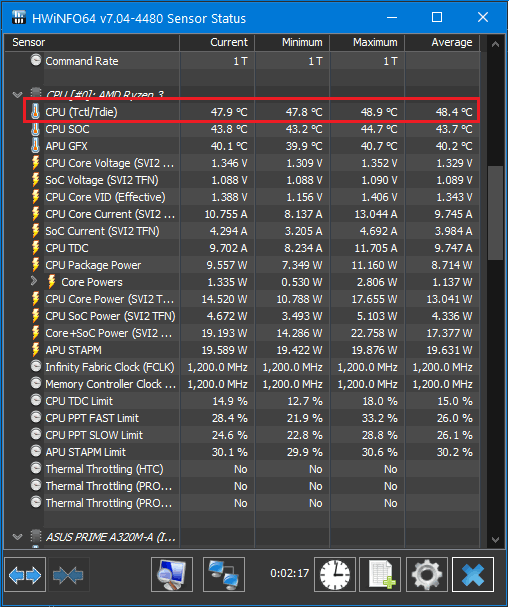Click the 1.346 V current voltage value
The image size is (509, 607).
(x=229, y=163)
